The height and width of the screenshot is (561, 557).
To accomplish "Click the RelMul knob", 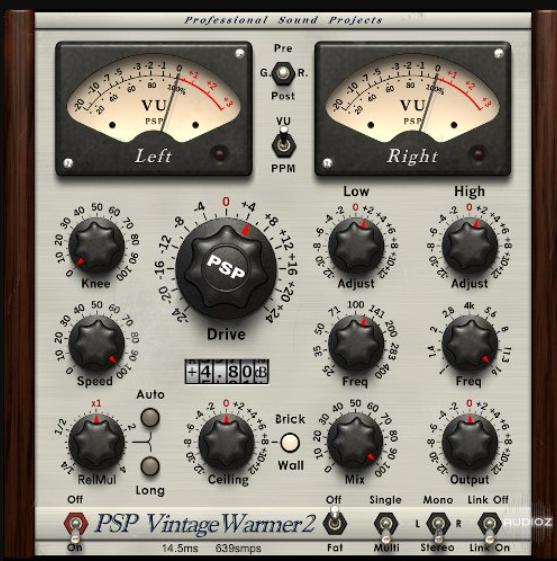I will (x=97, y=442).
